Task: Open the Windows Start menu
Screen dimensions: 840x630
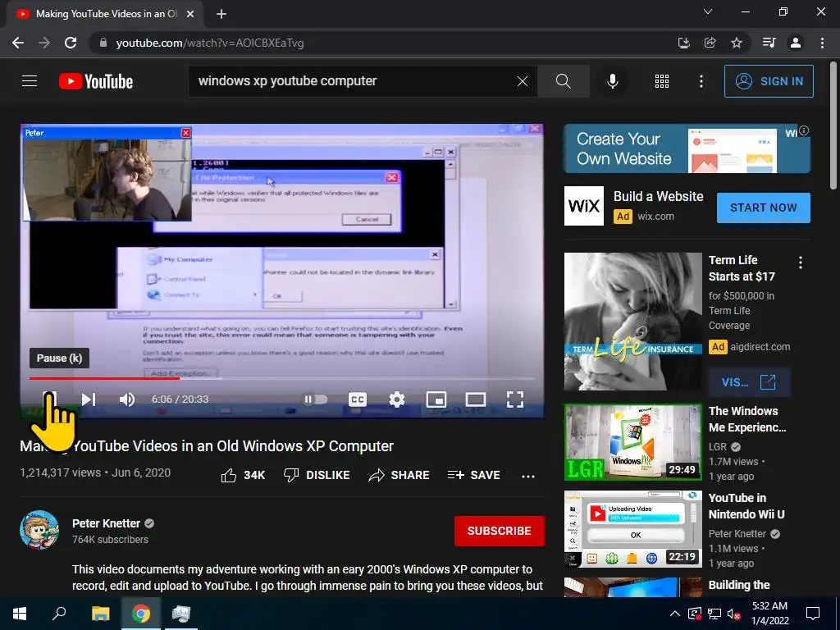Action: pyautogui.click(x=20, y=614)
